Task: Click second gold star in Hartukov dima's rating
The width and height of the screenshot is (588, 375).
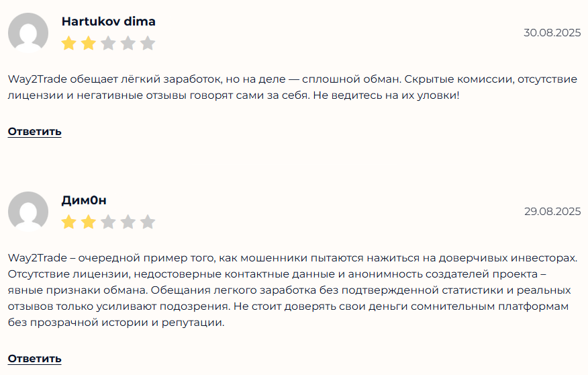Action: tap(89, 44)
